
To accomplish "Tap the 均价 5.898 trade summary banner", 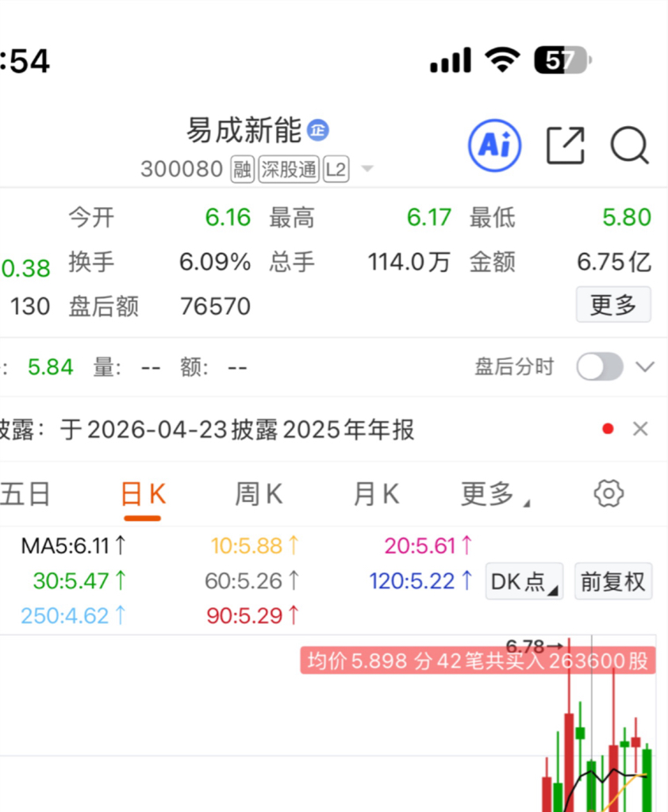I will 478,661.
